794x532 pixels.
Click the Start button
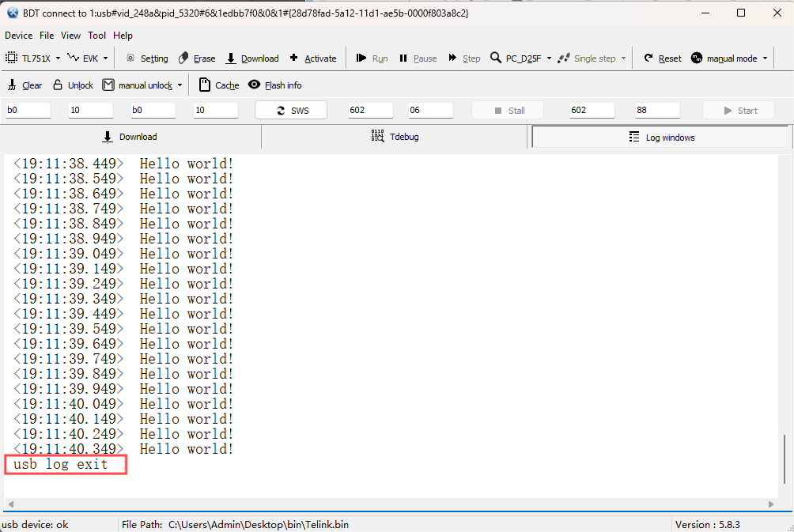point(739,111)
